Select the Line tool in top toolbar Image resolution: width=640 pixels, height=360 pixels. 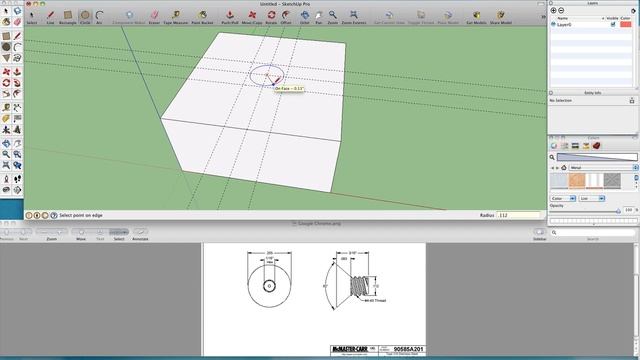(x=50, y=16)
